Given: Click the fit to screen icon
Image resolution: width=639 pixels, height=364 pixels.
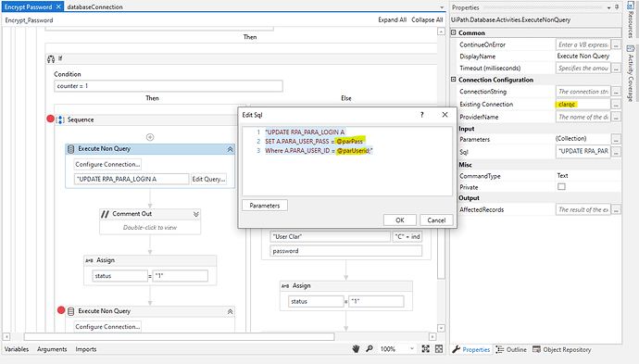Looking at the screenshot, I should click(x=425, y=349).
